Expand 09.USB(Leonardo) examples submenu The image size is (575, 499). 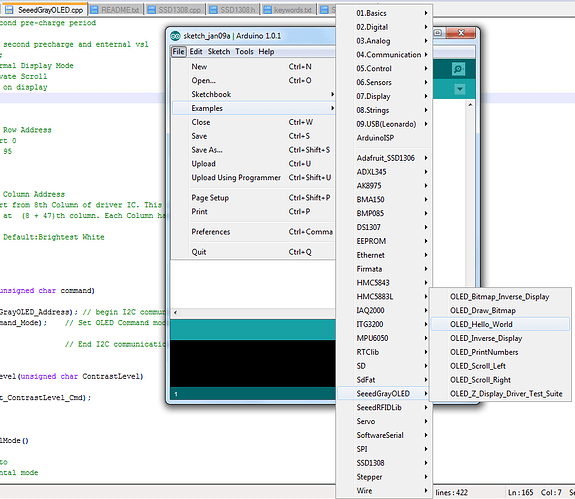click(384, 124)
